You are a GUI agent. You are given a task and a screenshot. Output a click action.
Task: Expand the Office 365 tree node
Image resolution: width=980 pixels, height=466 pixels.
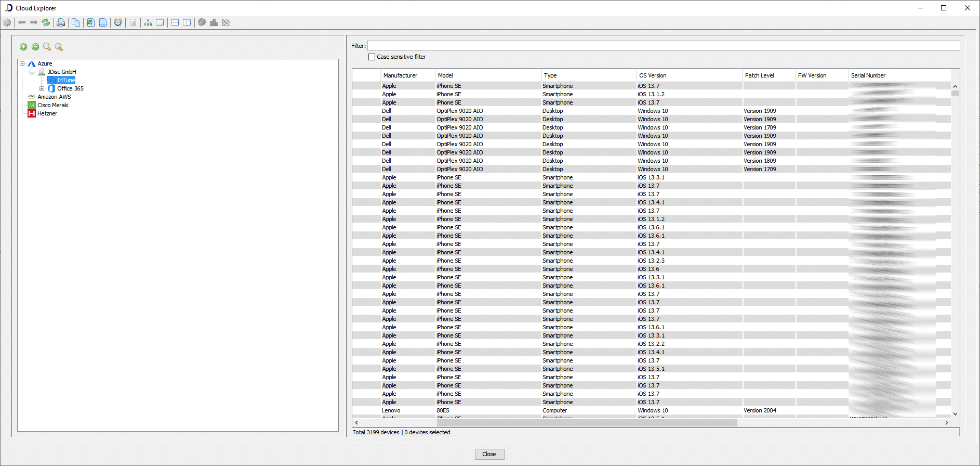coord(42,89)
